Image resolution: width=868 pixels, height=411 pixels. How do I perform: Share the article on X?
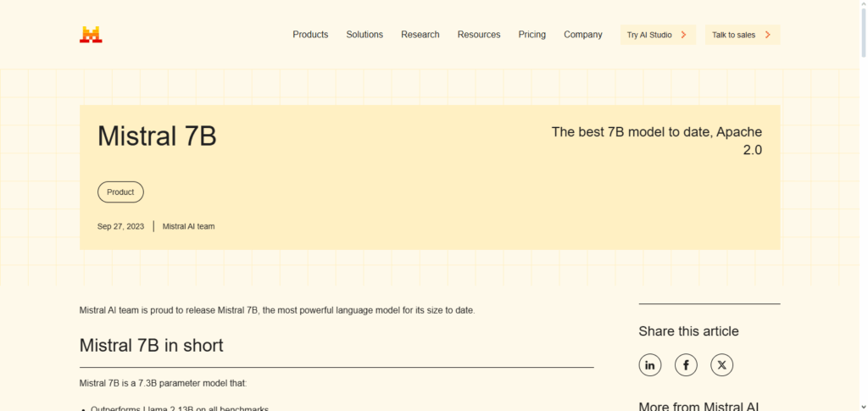pyautogui.click(x=721, y=365)
